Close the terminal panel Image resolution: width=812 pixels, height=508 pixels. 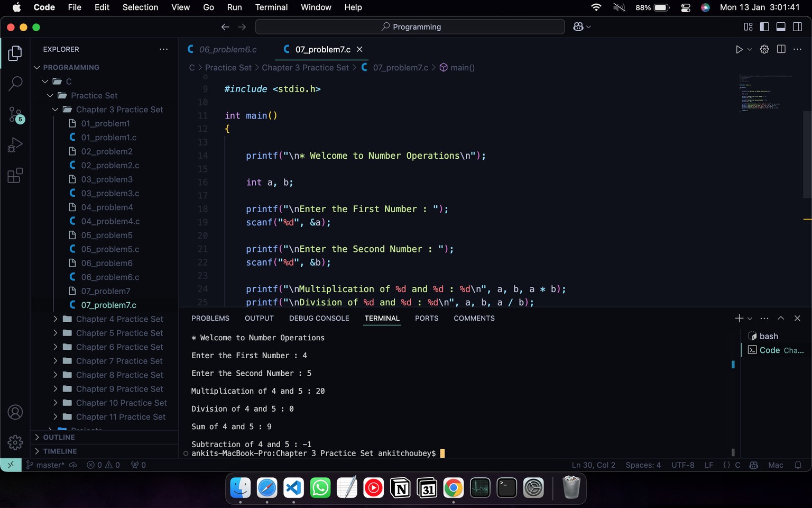[x=797, y=318]
